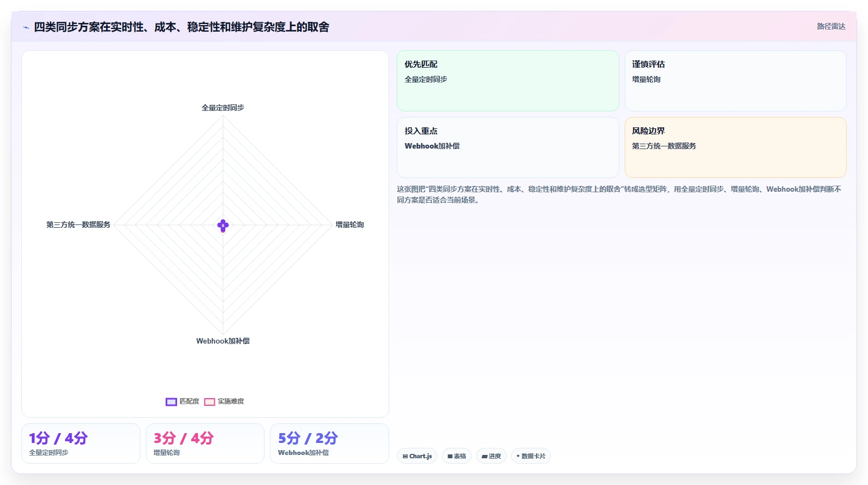The width and height of the screenshot is (868, 485).
Task: Select the 第三方统一数据服务 radar axis label
Action: click(78, 224)
